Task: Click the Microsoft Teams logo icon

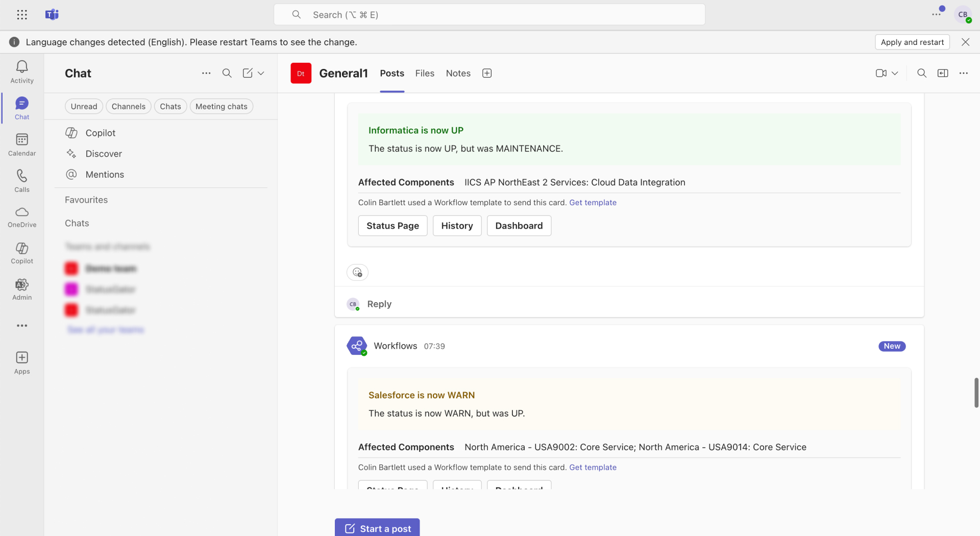Action: pyautogui.click(x=52, y=15)
